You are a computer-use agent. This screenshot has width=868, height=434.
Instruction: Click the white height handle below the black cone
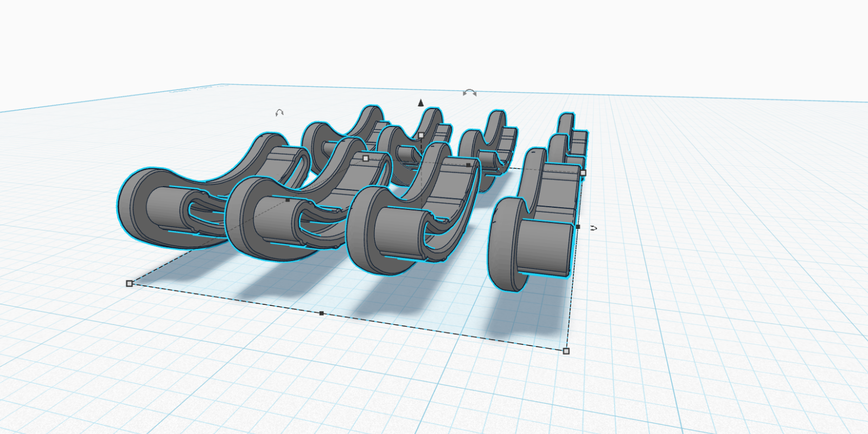[x=421, y=135]
